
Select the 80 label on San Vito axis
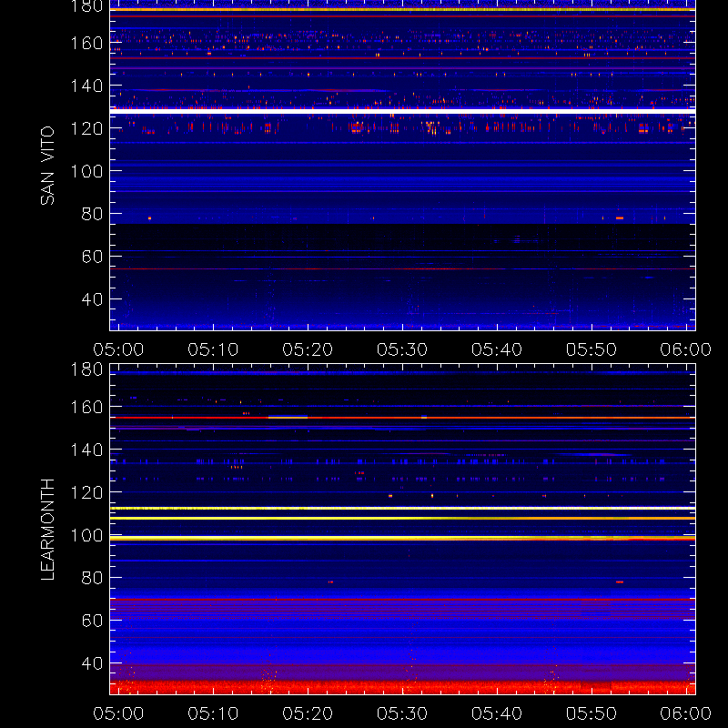point(92,214)
